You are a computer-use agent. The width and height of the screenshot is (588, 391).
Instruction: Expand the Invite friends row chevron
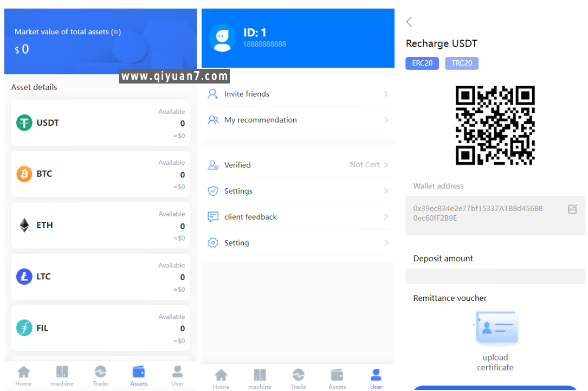[x=386, y=94]
